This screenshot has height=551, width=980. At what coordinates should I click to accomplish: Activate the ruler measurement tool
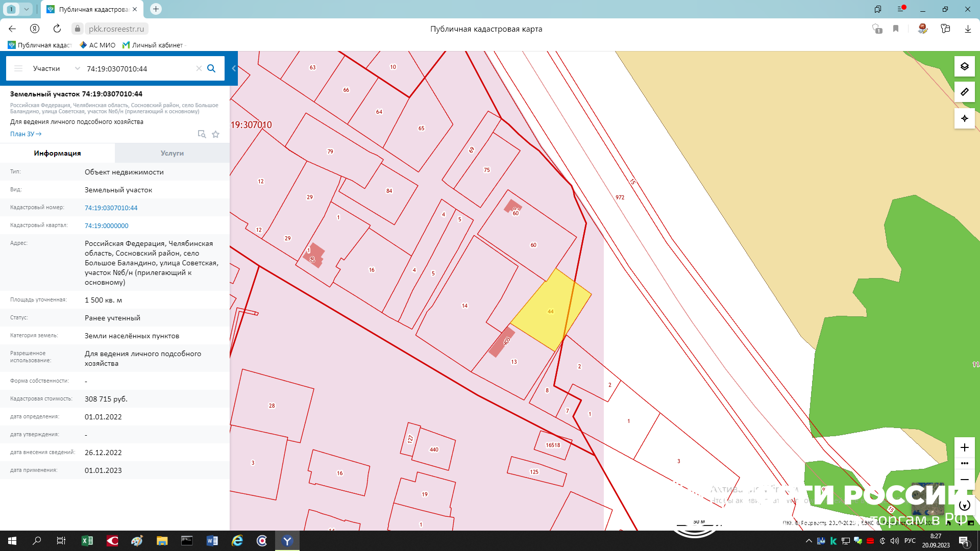tap(964, 92)
